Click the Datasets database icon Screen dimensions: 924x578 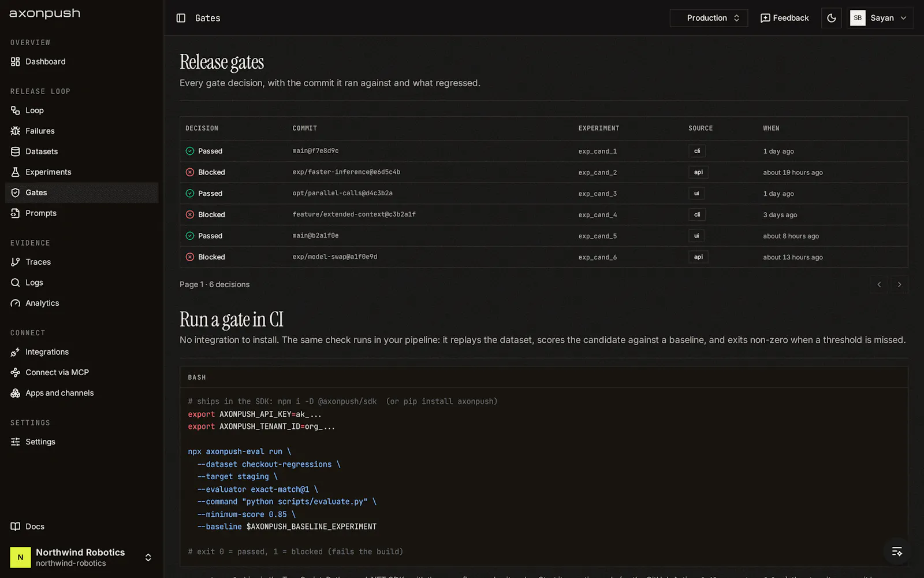(16, 151)
